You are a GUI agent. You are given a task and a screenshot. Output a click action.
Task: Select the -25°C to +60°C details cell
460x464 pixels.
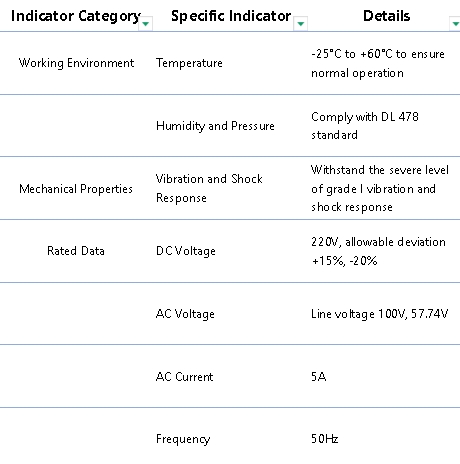[384, 63]
